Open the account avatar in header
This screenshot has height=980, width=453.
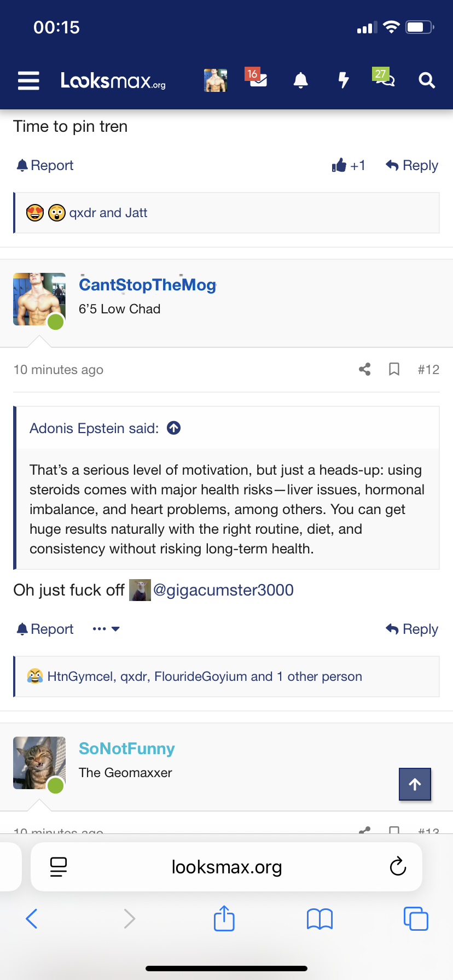pos(216,80)
